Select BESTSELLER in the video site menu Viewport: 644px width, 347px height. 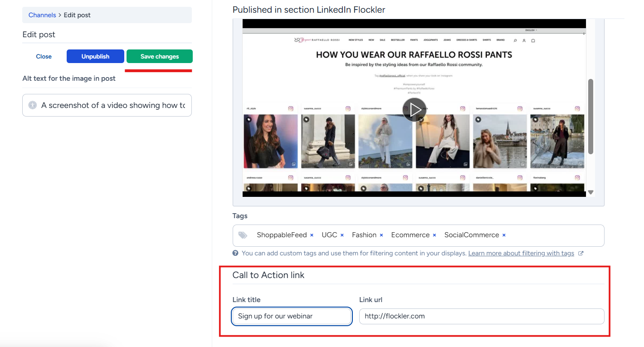coord(398,40)
